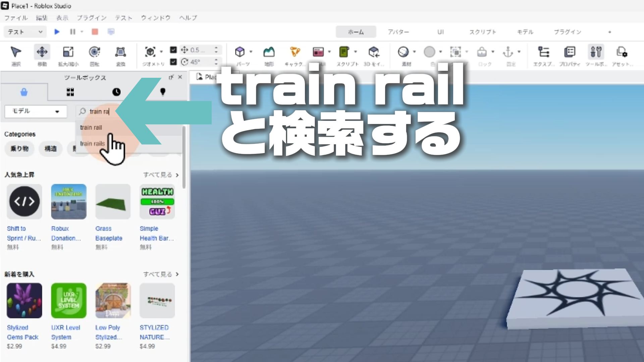Viewport: 644px width, 362px height.
Task: Open the Terrain editor icon
Action: (x=269, y=52)
